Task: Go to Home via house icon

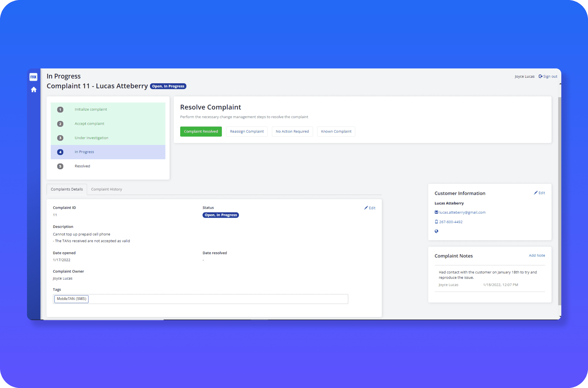Action: 34,89
